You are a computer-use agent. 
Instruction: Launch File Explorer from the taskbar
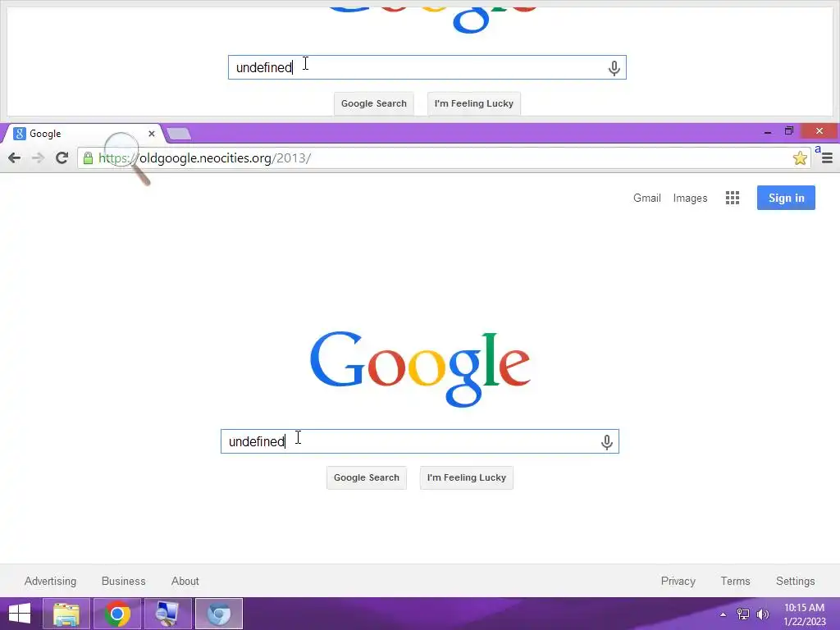pyautogui.click(x=66, y=614)
